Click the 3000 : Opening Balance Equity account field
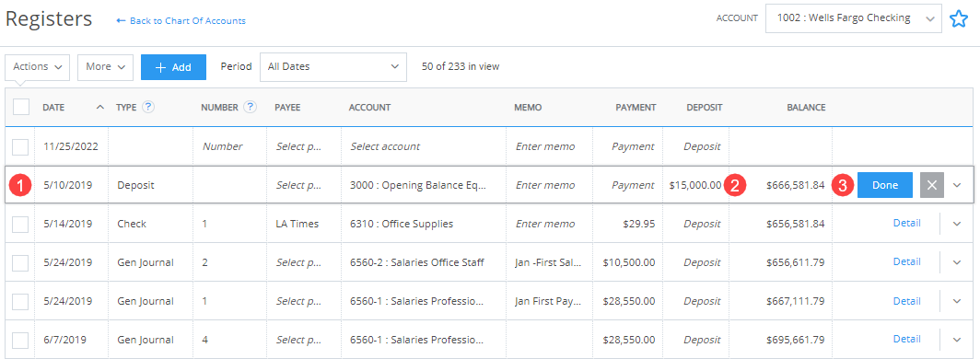This screenshot has width=980, height=359. click(x=425, y=185)
